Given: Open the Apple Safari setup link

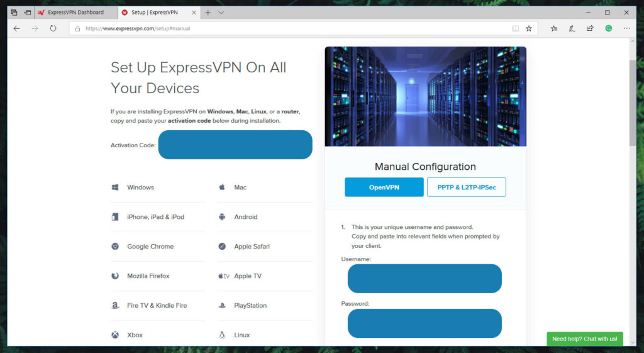Looking at the screenshot, I should tap(252, 246).
